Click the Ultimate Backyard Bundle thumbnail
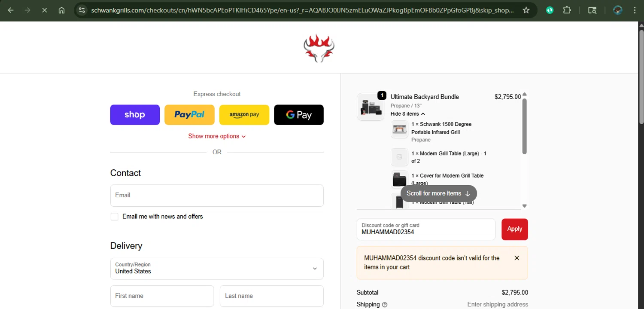Image resolution: width=644 pixels, height=309 pixels. pos(371,107)
